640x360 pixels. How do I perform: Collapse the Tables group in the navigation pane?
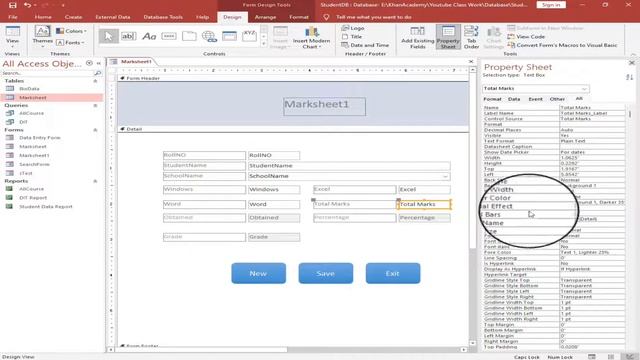point(96,81)
